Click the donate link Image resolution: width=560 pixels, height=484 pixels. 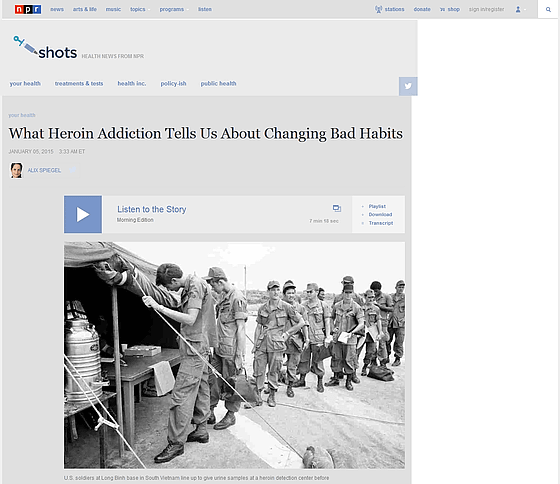422,9
